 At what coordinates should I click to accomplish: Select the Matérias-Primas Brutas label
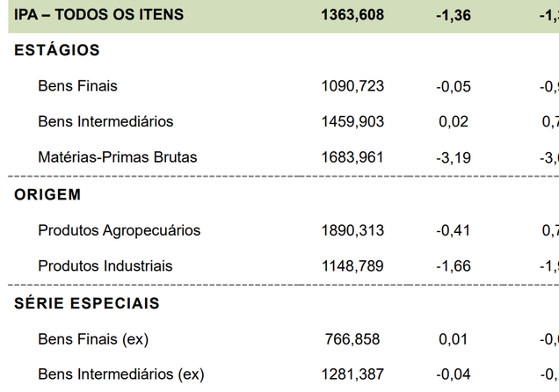pyautogui.click(x=118, y=157)
